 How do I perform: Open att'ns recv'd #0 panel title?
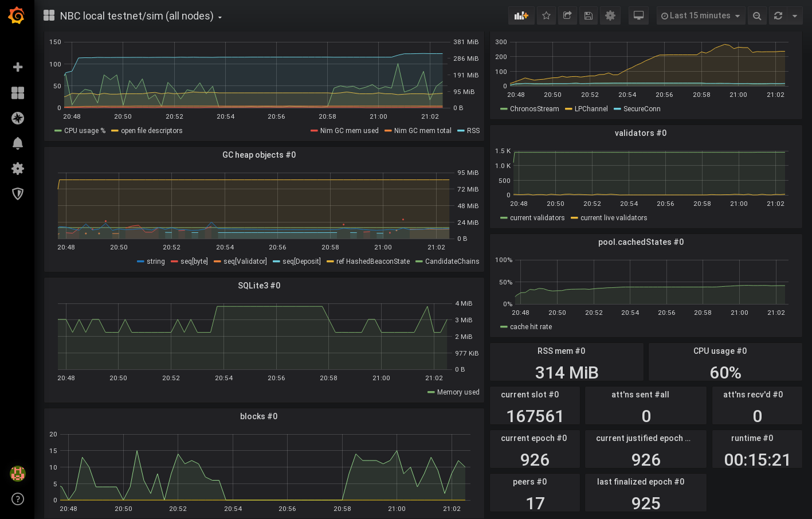753,395
